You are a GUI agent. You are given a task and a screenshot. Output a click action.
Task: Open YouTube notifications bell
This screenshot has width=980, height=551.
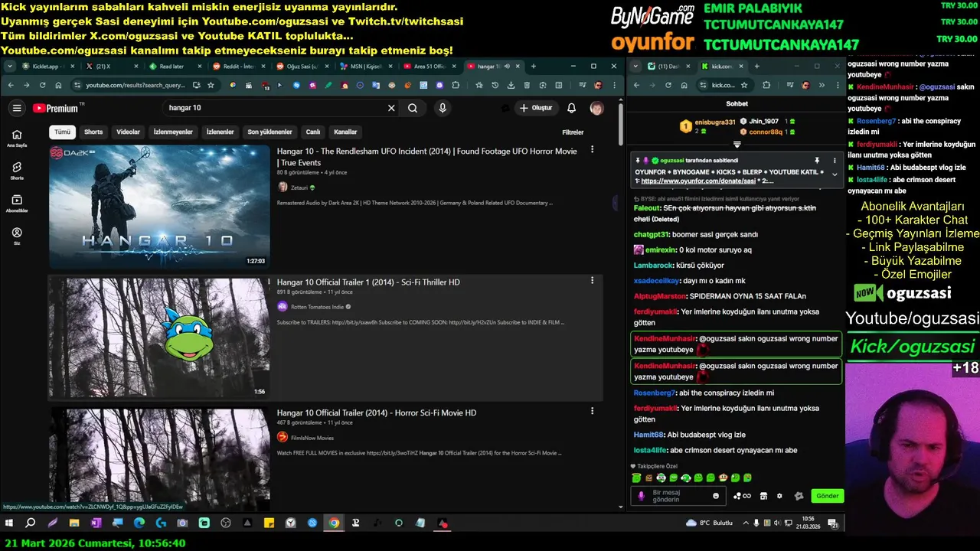pos(571,108)
